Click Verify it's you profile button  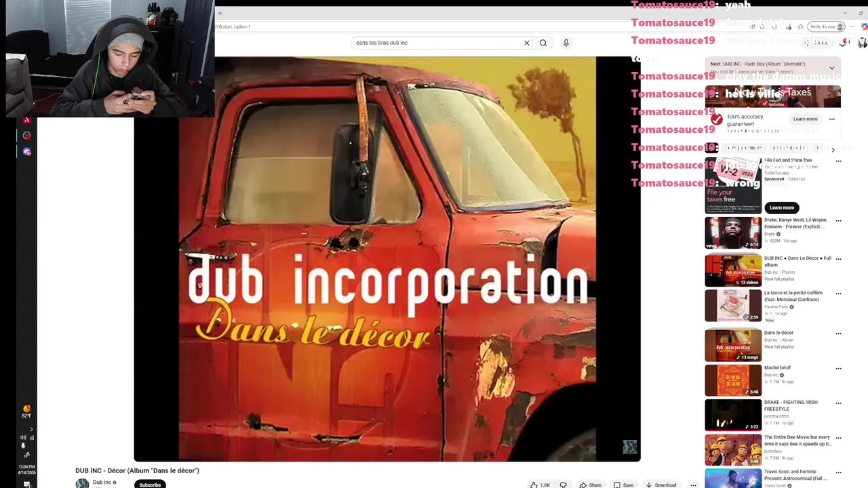pos(827,26)
